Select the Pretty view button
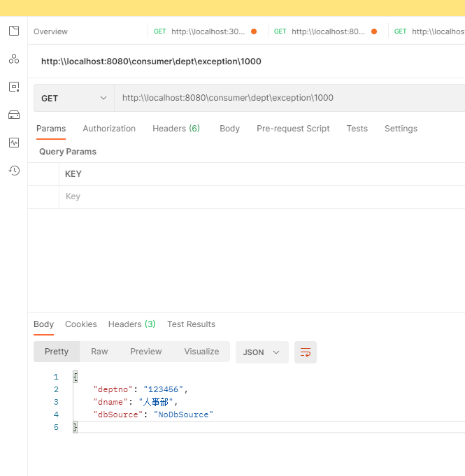Viewport: 465px width, 476px height. tap(57, 352)
